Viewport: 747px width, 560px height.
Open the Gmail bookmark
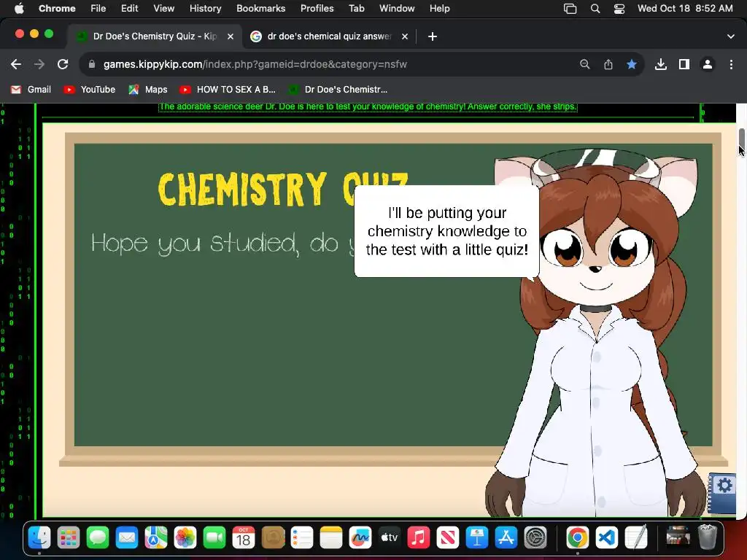pos(31,90)
